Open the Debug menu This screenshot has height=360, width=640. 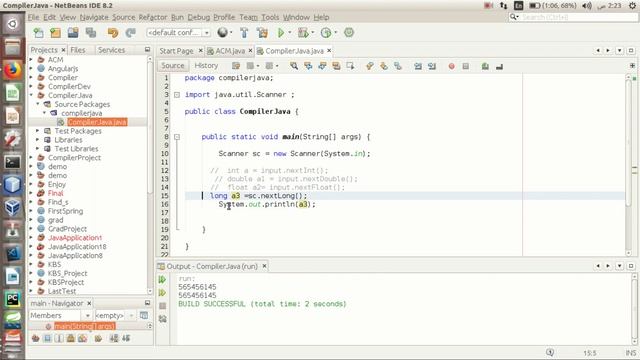click(x=199, y=17)
